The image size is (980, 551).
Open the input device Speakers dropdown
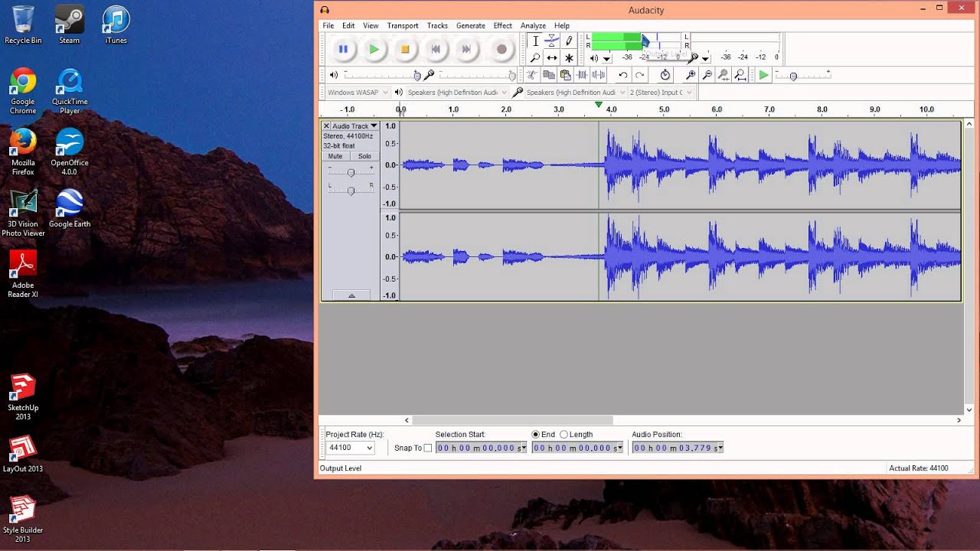575,93
